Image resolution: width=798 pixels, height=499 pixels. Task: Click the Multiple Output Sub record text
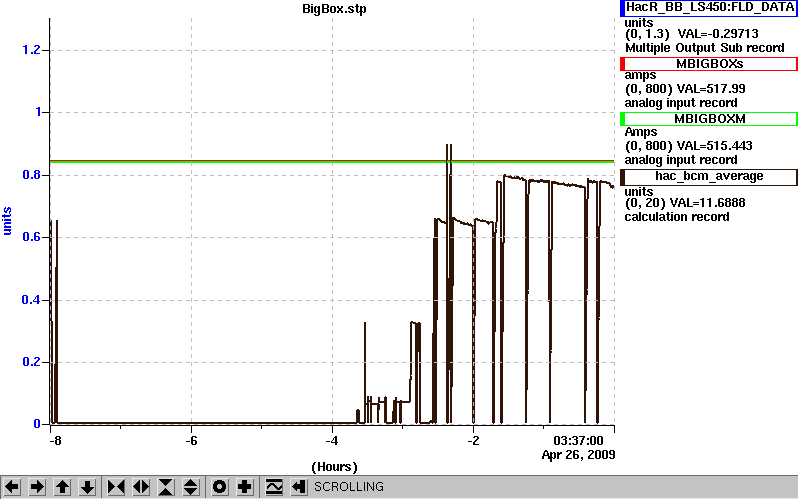click(x=704, y=48)
